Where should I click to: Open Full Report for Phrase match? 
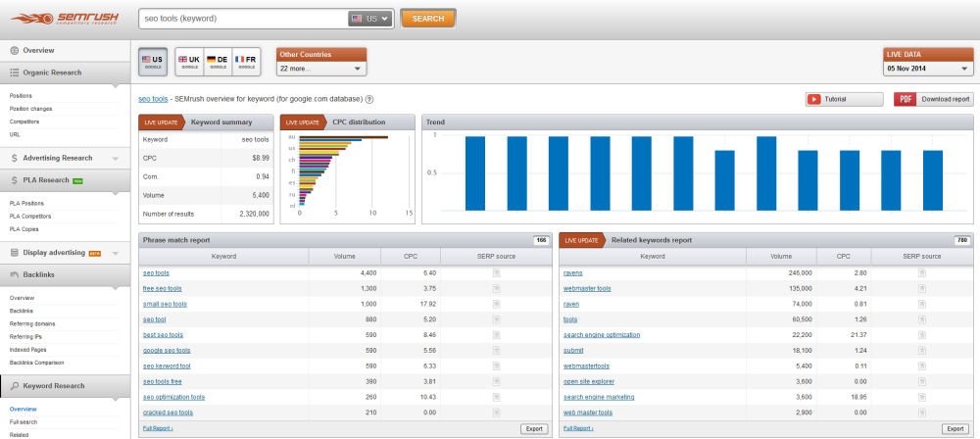(158, 429)
